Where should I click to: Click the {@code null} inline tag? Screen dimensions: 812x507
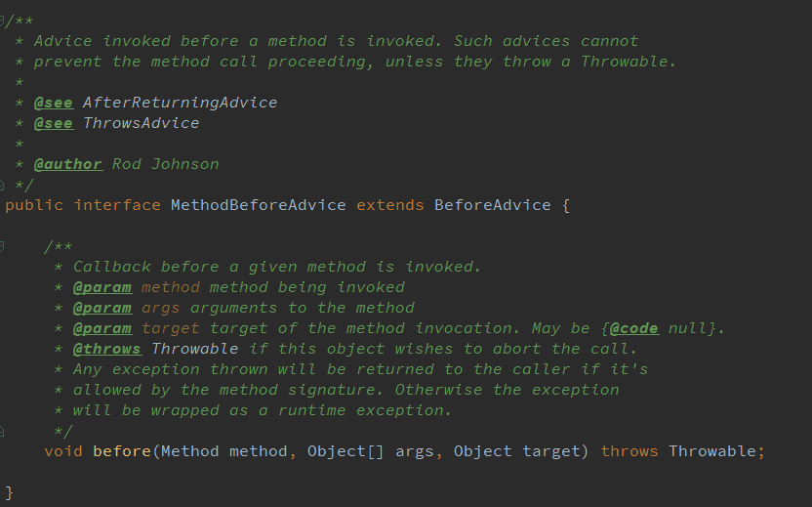(663, 328)
